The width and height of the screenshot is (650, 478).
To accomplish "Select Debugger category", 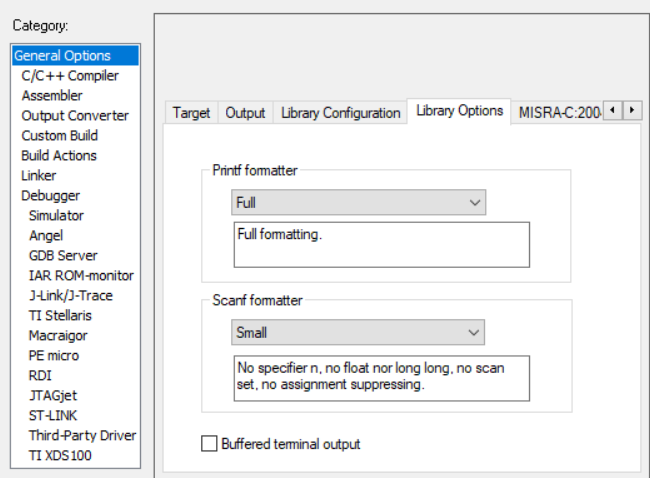I will tap(51, 195).
